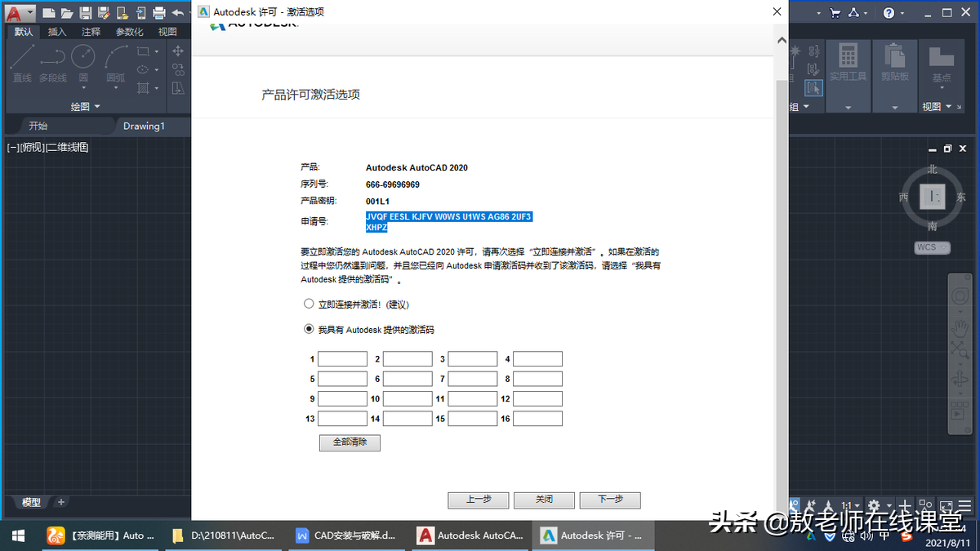Click the status bar settings gear icon
This screenshot has width=980, height=551.
click(873, 505)
